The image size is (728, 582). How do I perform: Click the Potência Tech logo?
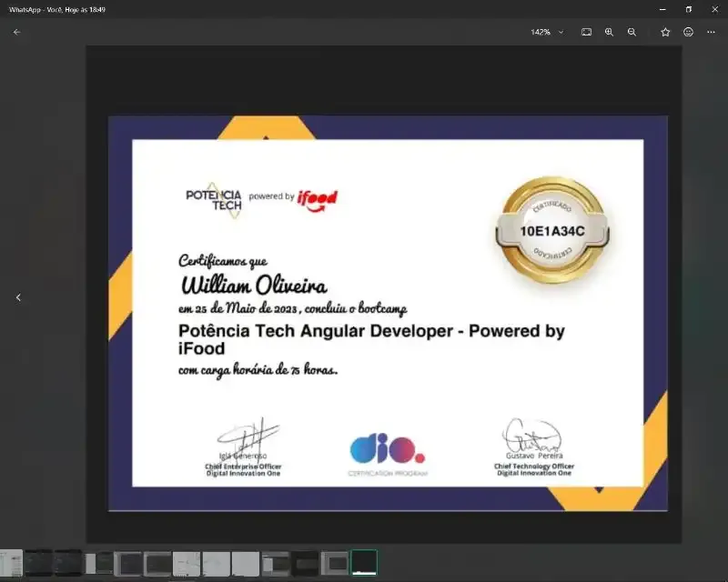(214, 200)
